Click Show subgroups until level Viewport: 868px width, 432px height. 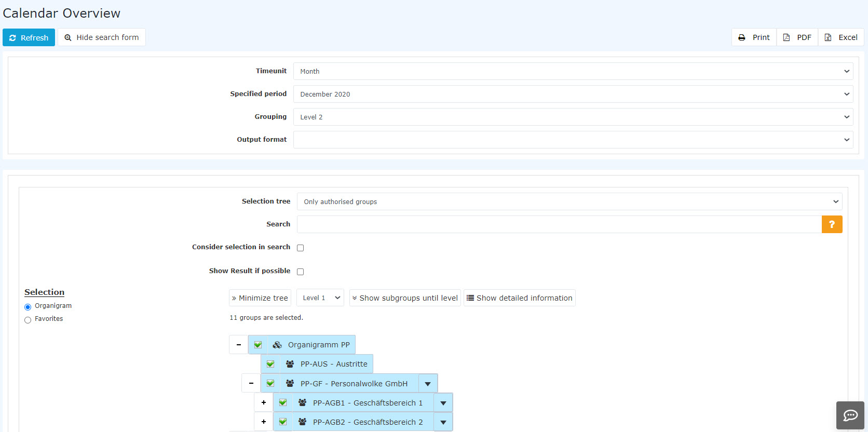pyautogui.click(x=405, y=298)
